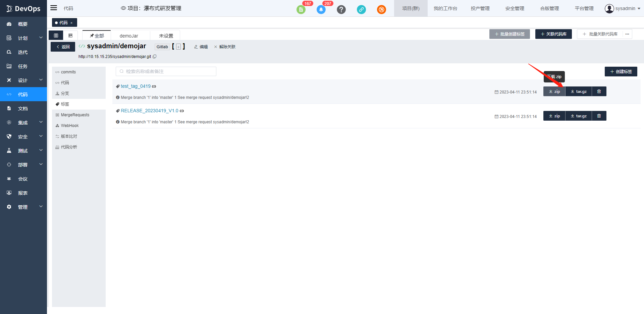Open 版本比对 in the repository menu
Viewport: 644px width, 314px height.
click(79, 136)
